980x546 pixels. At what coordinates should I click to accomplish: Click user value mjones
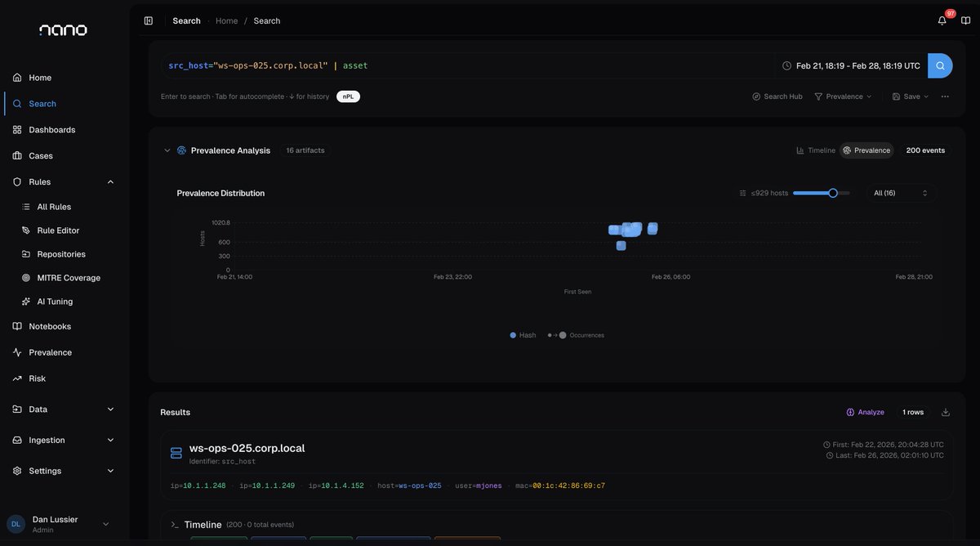(x=489, y=486)
